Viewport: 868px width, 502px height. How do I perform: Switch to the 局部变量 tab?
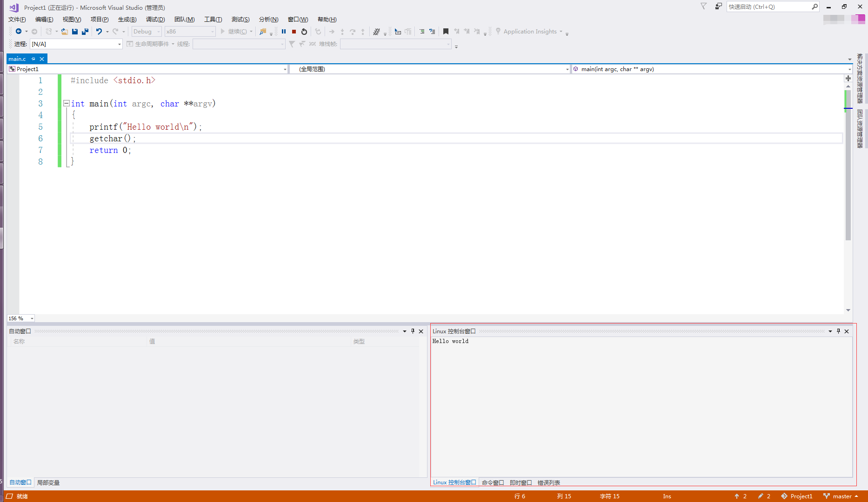tap(48, 482)
